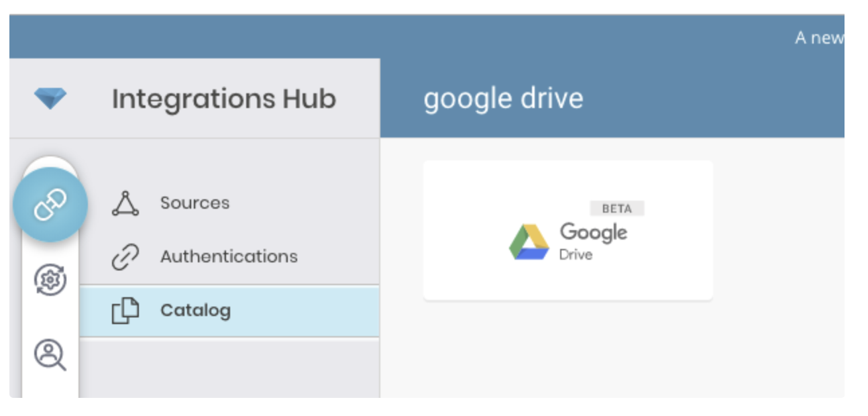Click the "google drive" search text field
This screenshot has width=868, height=416.
coord(503,99)
